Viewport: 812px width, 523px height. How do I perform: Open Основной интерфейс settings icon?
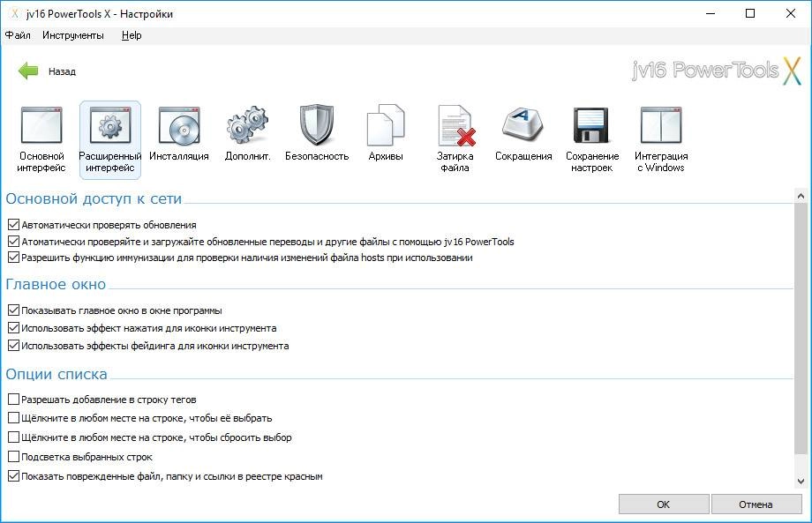[x=41, y=125]
